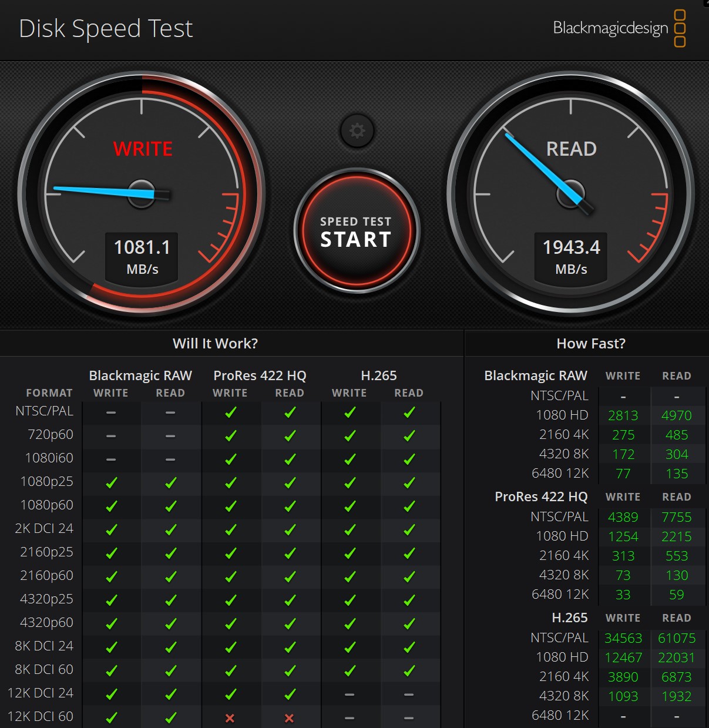
Task: Open settings with the gear icon
Action: tap(357, 130)
